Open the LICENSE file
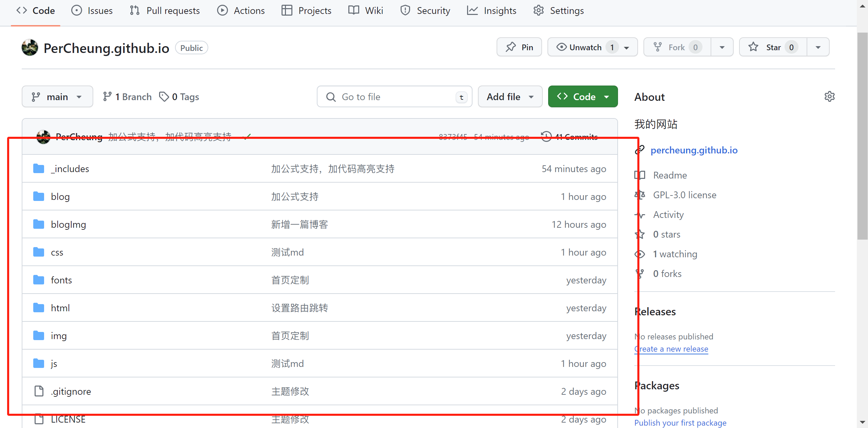This screenshot has height=428, width=868. click(x=68, y=419)
